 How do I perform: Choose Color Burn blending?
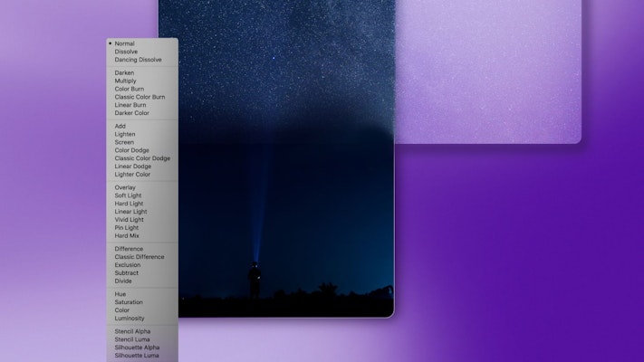tap(130, 89)
